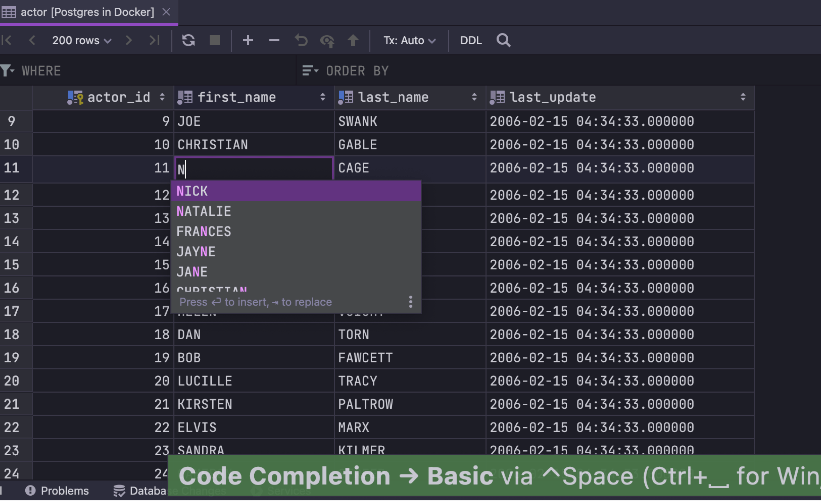Toggle sorting on the first_name column

click(x=322, y=97)
